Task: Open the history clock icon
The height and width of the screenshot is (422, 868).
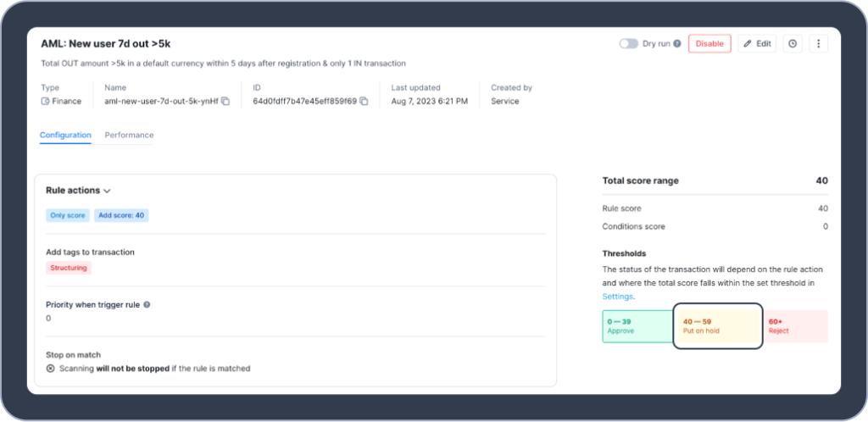Action: [793, 44]
